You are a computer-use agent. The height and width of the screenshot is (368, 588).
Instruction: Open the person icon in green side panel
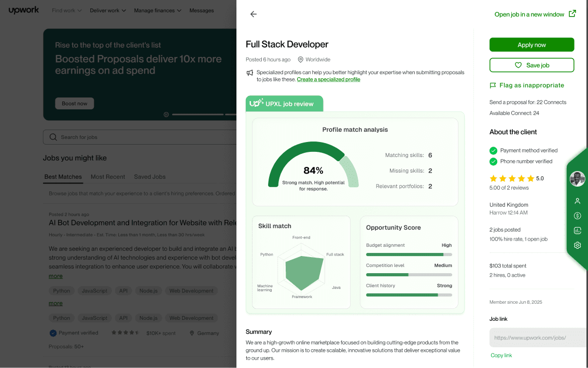(578, 201)
